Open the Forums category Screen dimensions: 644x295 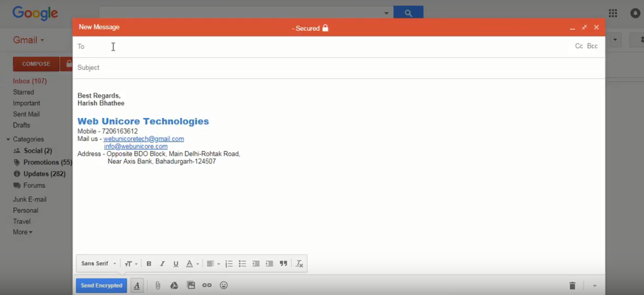[34, 185]
